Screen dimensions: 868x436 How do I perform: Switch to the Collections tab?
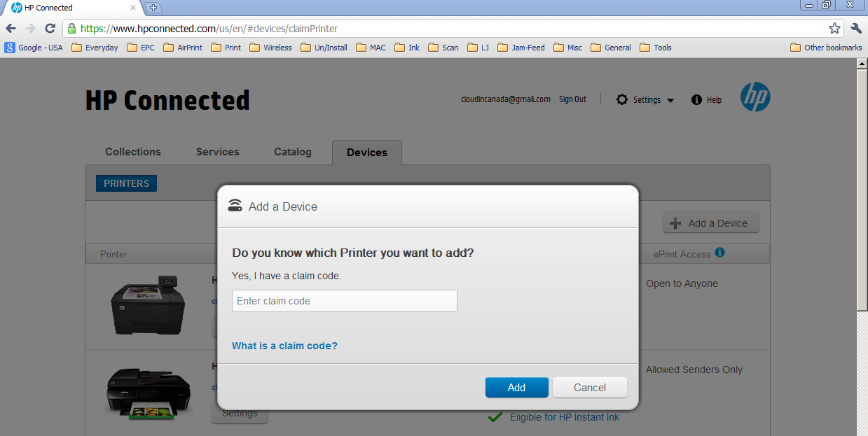click(x=133, y=152)
